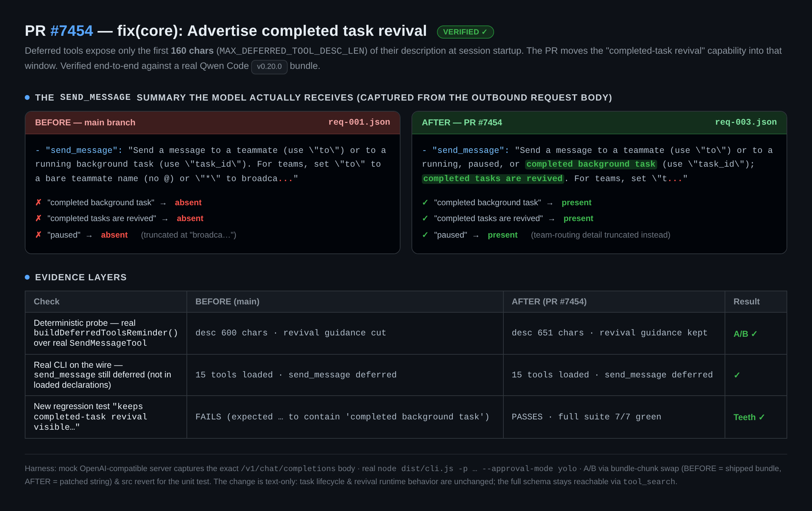The width and height of the screenshot is (812, 511).
Task: Click the EVIDENCE LAYERS heading
Action: [81, 277]
